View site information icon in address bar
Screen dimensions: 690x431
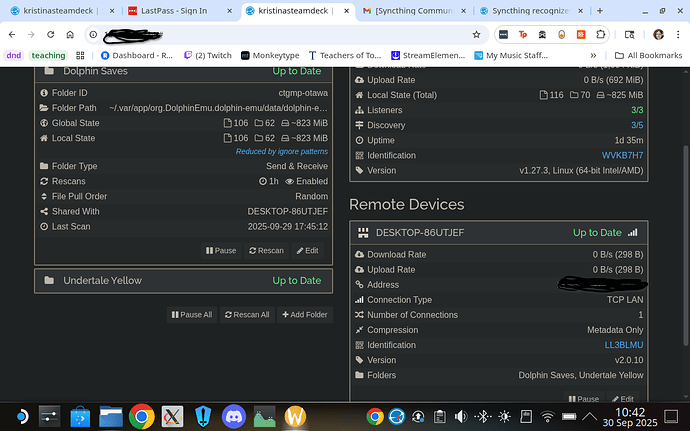point(93,34)
